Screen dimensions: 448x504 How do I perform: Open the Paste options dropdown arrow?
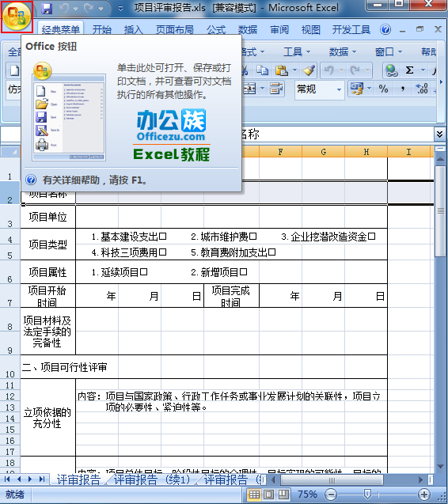coord(294,70)
